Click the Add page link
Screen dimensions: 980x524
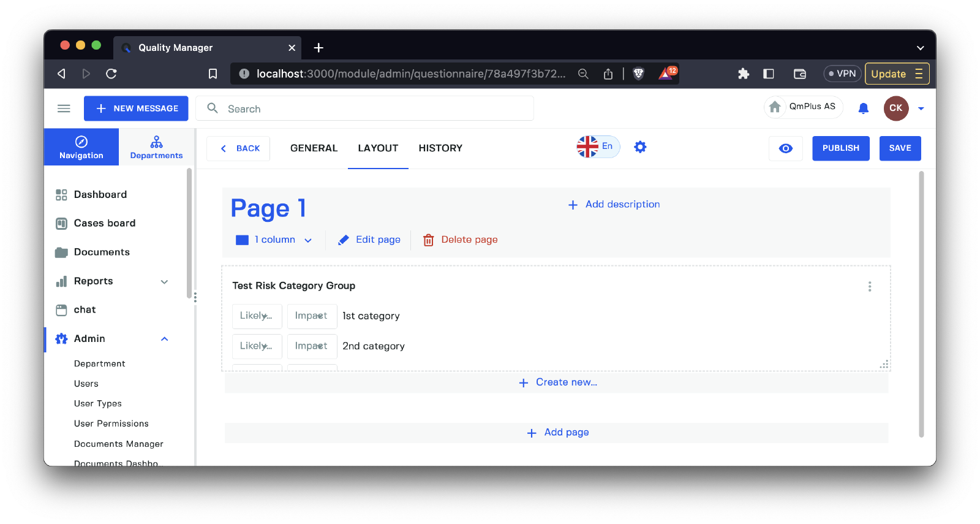point(557,433)
